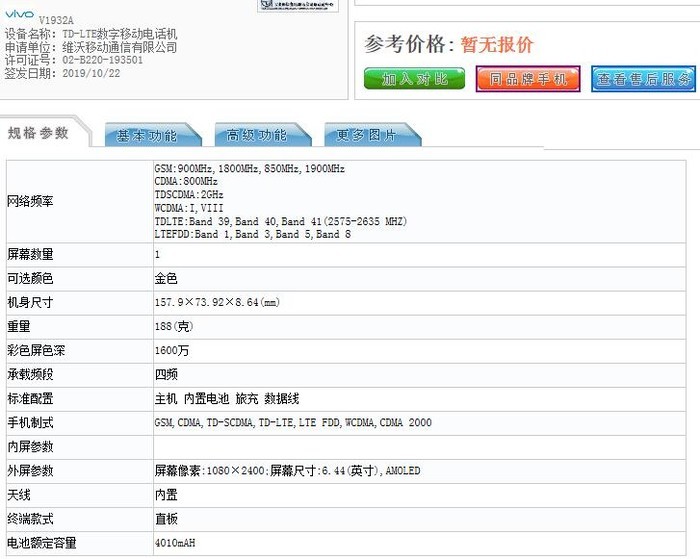The width and height of the screenshot is (700, 559).
Task: Click the 内置 antenna value
Action: (x=166, y=495)
